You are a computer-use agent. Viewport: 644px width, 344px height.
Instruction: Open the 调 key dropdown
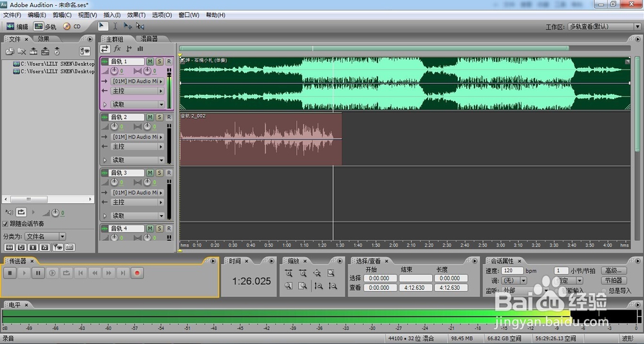click(514, 281)
